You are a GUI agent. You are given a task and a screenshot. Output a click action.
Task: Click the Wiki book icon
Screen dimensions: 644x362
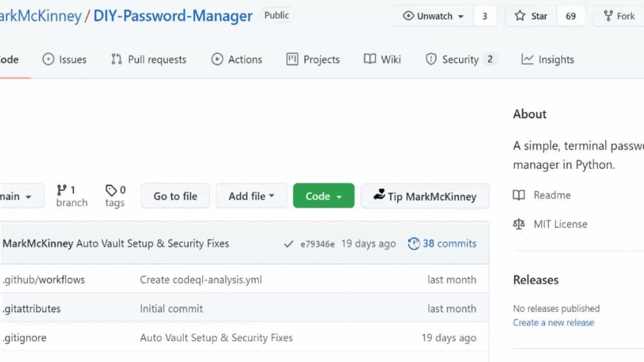click(370, 59)
